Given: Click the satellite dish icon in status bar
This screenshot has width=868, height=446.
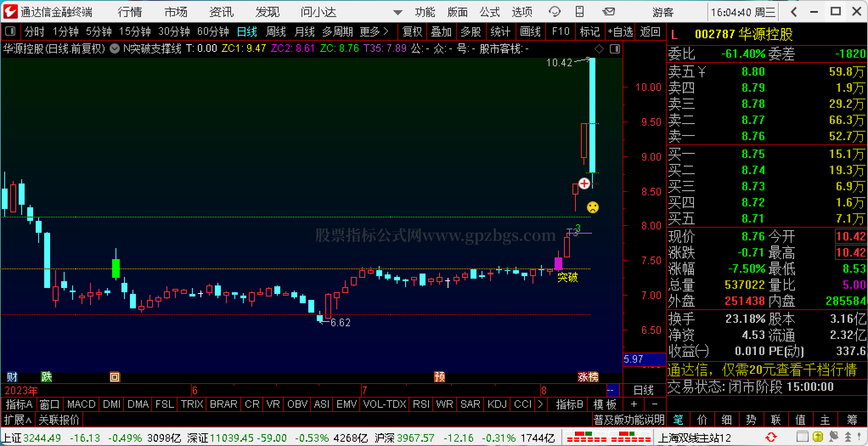Looking at the screenshot, I should coord(833,437).
